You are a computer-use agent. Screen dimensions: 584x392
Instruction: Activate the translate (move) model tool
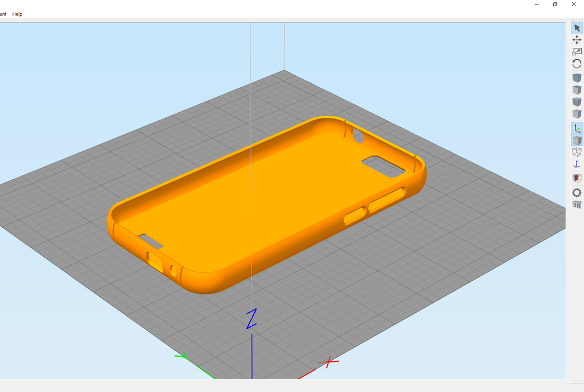577,40
